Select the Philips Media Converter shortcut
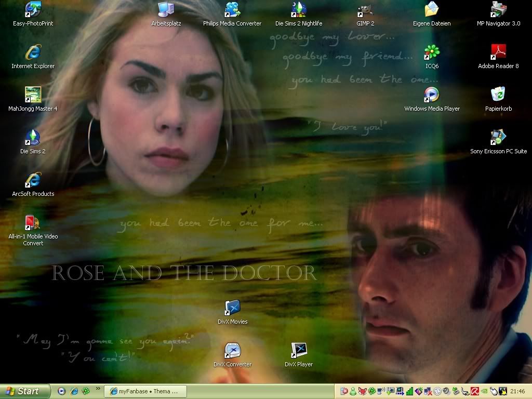 pyautogui.click(x=232, y=14)
